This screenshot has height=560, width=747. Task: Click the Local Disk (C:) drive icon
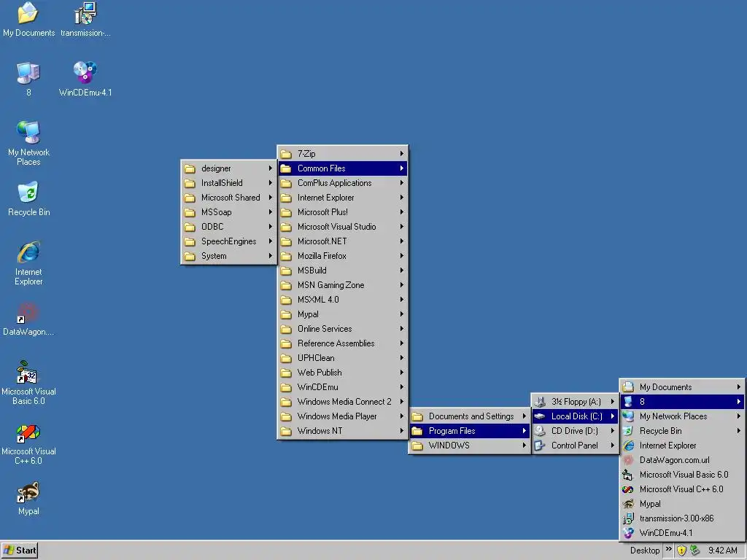540,416
